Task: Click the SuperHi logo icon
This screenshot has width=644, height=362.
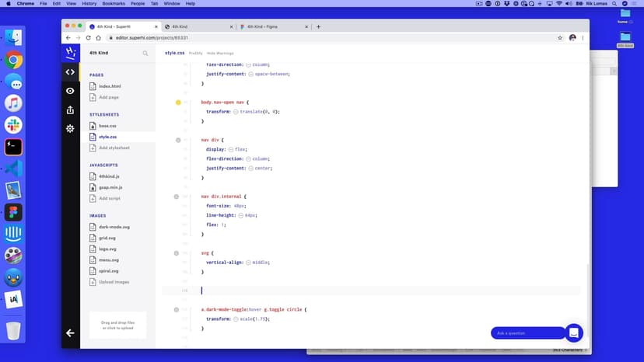Action: (x=70, y=53)
